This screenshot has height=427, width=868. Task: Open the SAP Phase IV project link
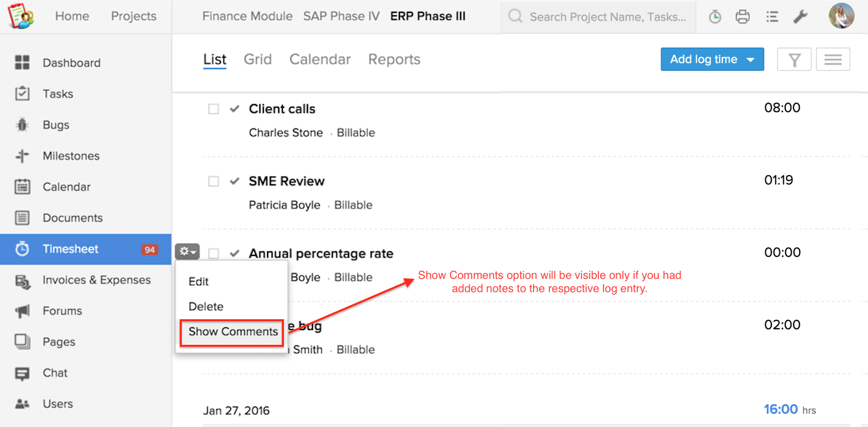341,16
